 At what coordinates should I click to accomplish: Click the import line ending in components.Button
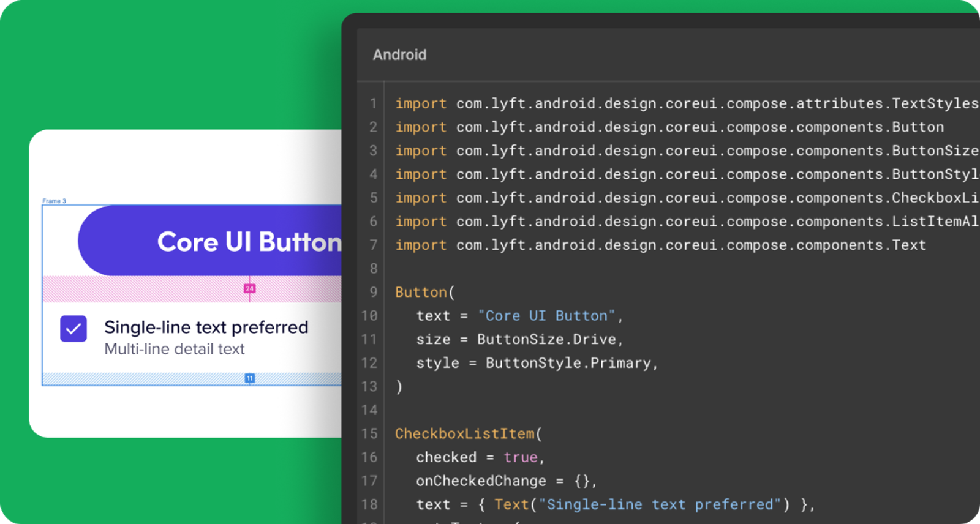[x=669, y=127]
